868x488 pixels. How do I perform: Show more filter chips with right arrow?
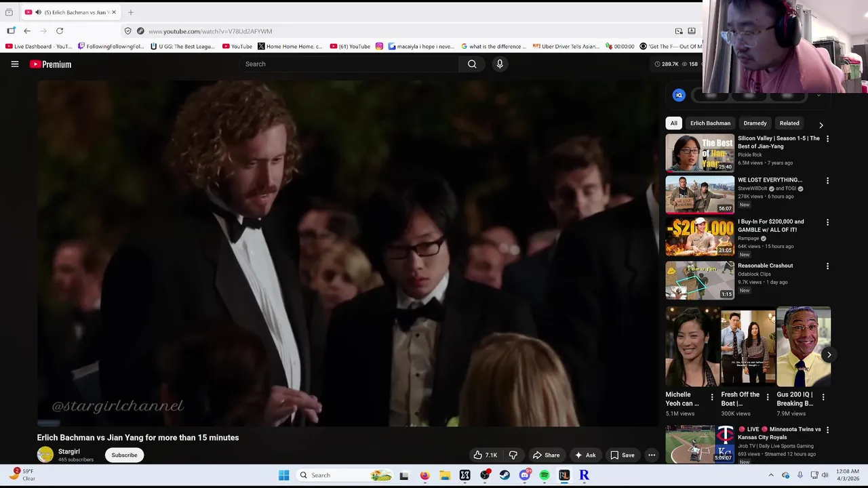coord(821,125)
